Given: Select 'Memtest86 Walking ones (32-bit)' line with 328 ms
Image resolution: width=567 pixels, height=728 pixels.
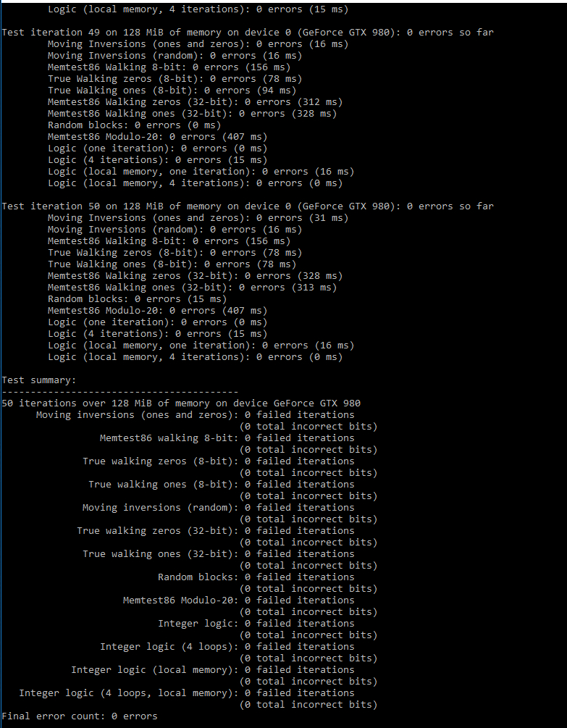Looking at the screenshot, I should [x=192, y=114].
